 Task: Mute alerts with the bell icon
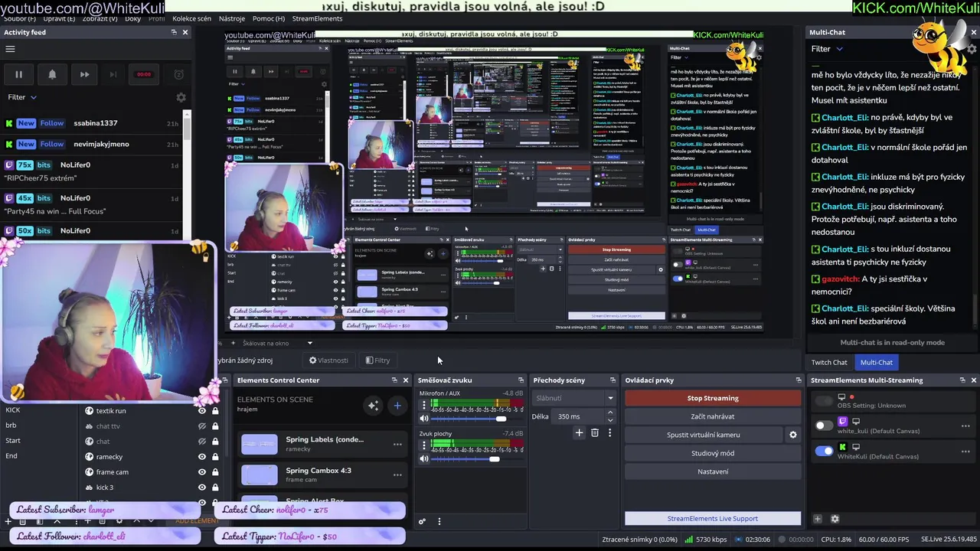[52, 74]
